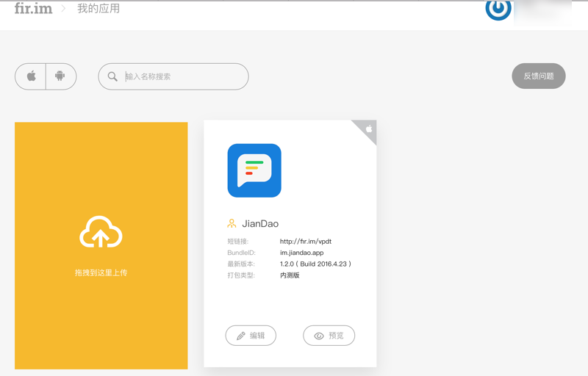Click the 反馈问题 feedback button
Viewport: 588px width, 376px height.
tap(539, 76)
